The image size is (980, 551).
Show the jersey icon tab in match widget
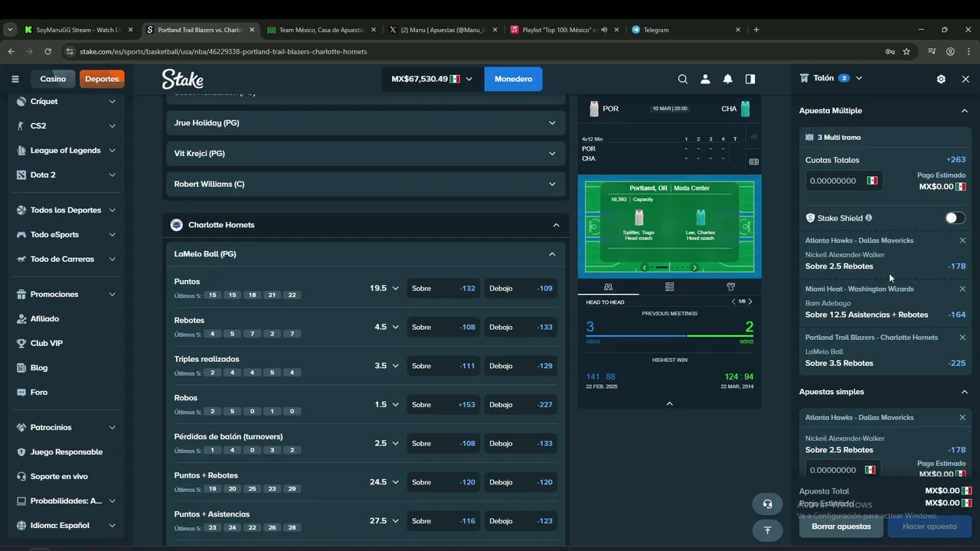point(730,287)
